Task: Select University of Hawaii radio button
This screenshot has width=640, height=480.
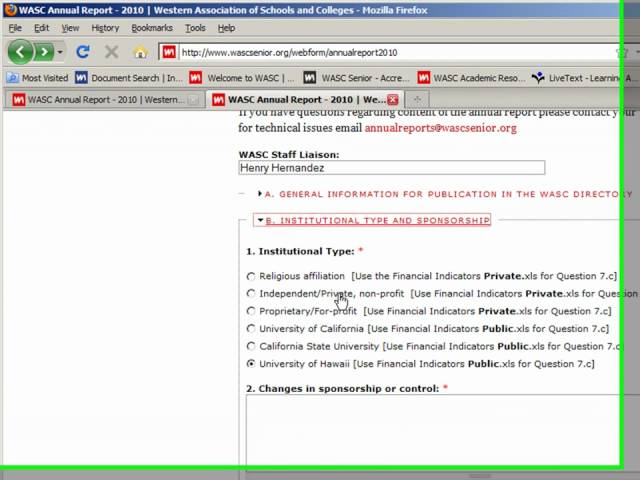Action: point(251,363)
